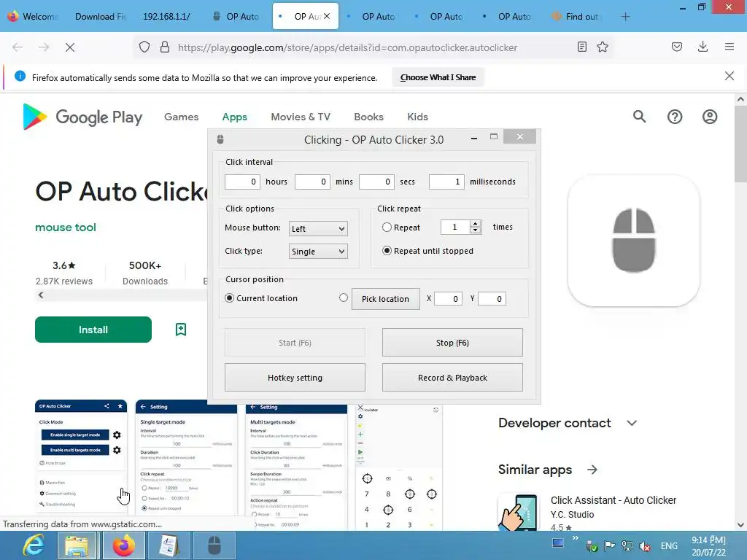Select Current location radio button
The height and width of the screenshot is (560, 747).
pos(230,298)
